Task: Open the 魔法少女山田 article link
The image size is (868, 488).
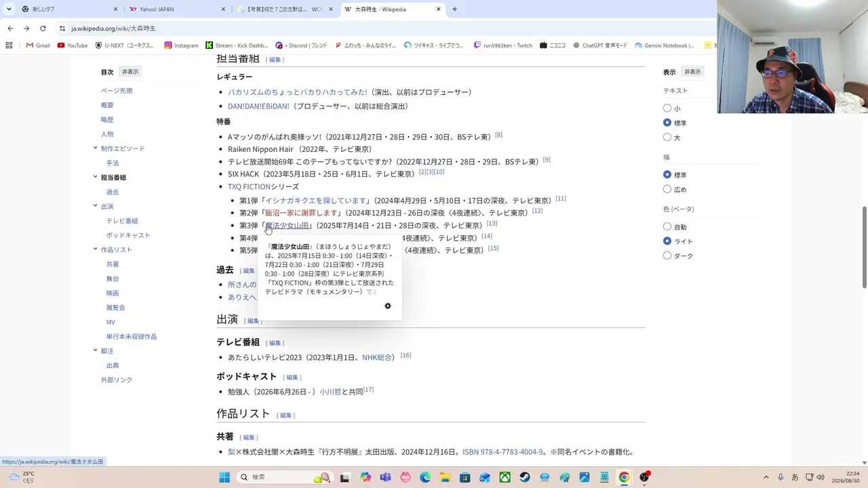Action: [x=288, y=226]
